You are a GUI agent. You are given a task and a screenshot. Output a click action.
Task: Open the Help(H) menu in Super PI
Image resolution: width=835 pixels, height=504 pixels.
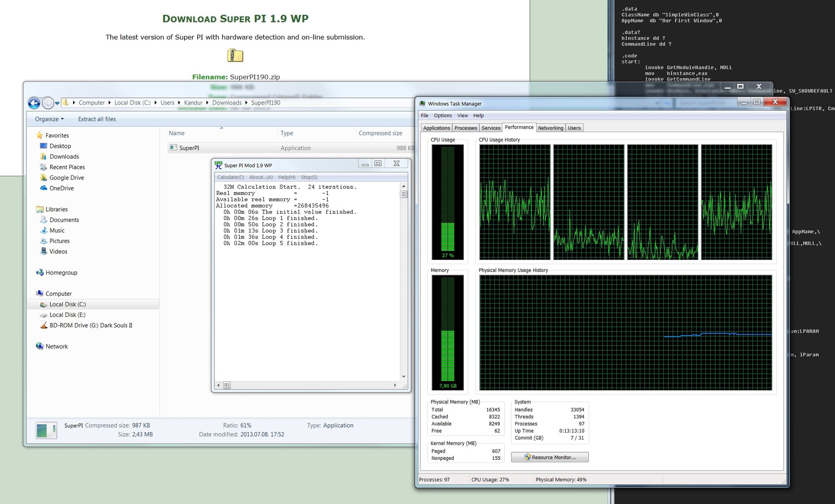click(287, 177)
